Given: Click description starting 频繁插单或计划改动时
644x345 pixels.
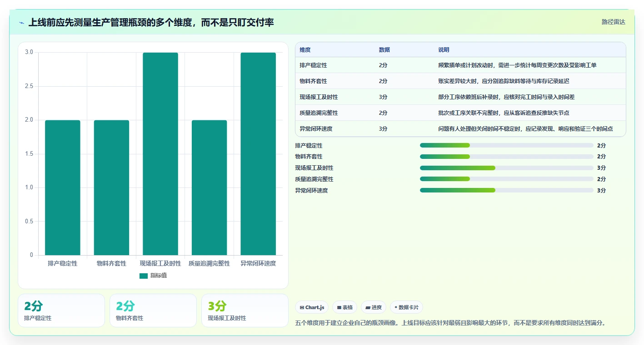Looking at the screenshot, I should (517, 65).
